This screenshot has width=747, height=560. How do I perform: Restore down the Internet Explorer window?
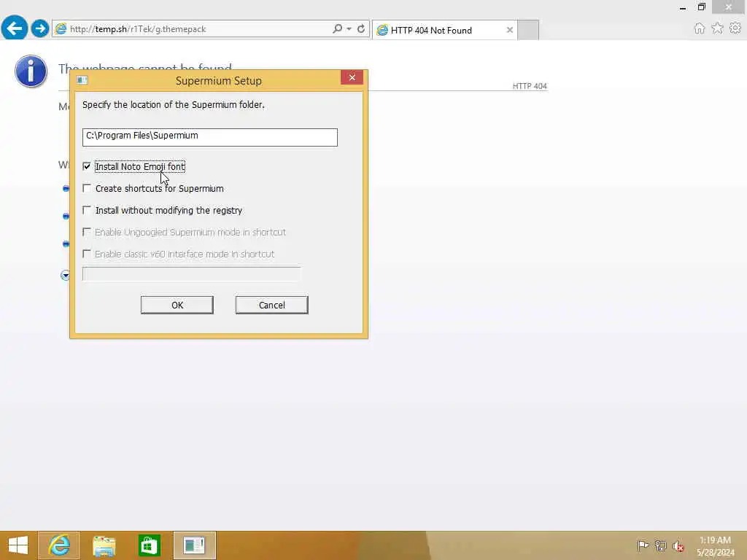(x=701, y=7)
